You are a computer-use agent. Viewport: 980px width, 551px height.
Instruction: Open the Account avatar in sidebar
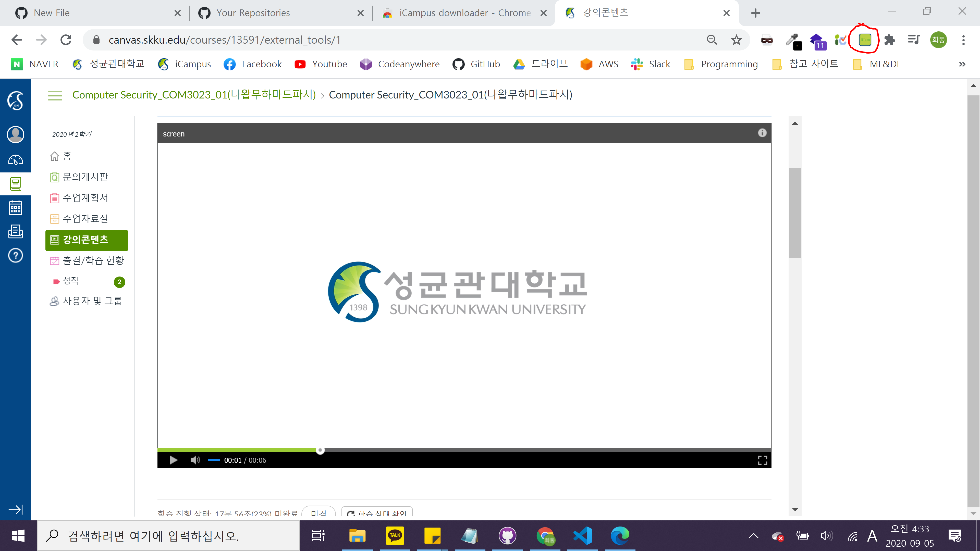click(x=15, y=134)
